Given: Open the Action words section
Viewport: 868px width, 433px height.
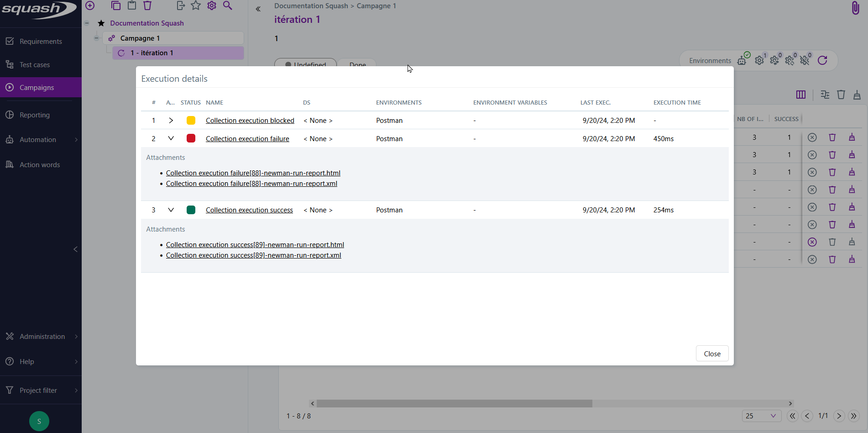Looking at the screenshot, I should pos(40,164).
